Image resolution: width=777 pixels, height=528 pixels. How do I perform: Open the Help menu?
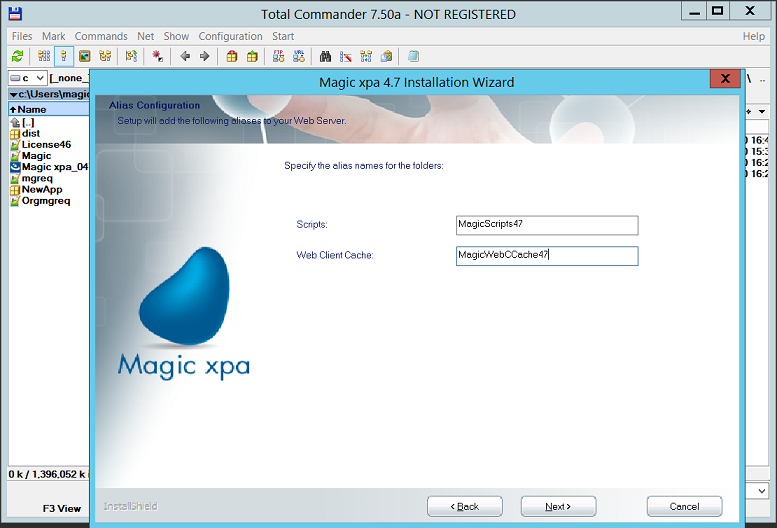(754, 36)
